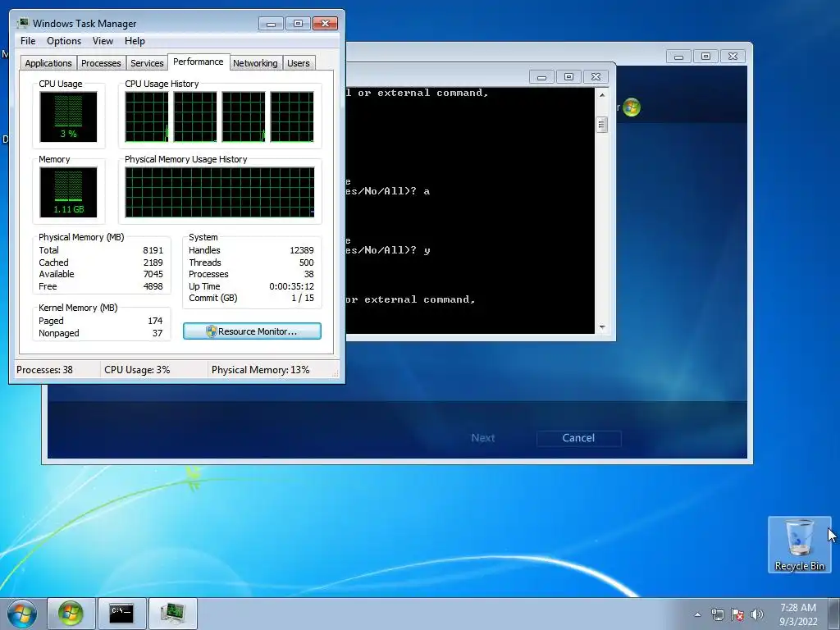Click the Nonpaged kernel memory value 37
Screen dimensions: 840x630
click(x=157, y=333)
